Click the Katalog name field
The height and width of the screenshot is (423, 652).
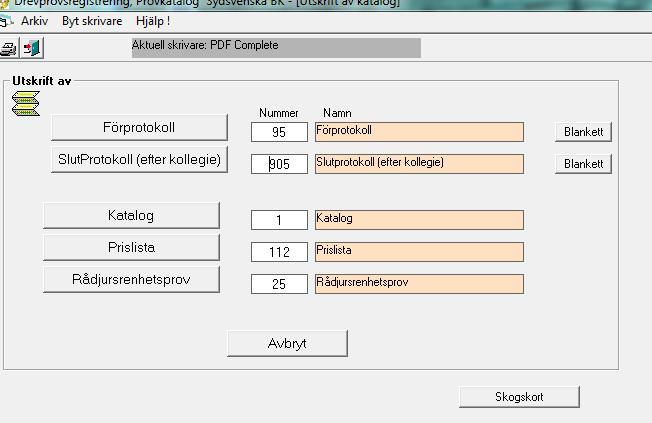(x=419, y=220)
